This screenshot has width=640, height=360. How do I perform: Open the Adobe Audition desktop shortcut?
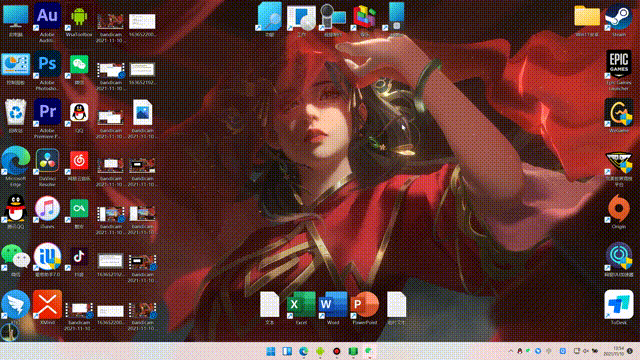point(47,17)
